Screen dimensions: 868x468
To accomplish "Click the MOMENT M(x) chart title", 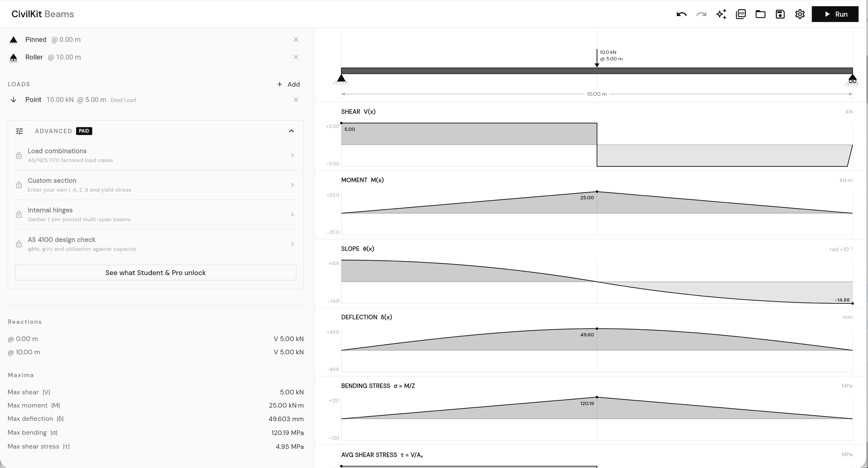I will (x=362, y=180).
